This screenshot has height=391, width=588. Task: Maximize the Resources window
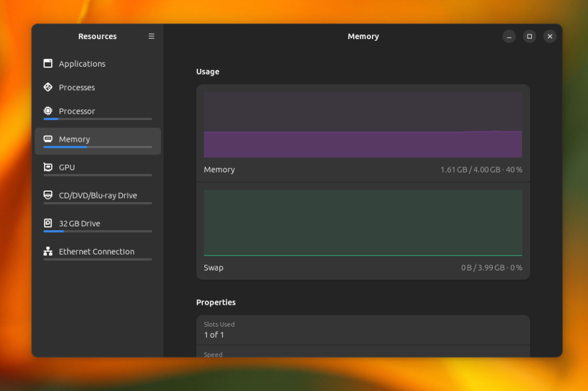coord(529,36)
